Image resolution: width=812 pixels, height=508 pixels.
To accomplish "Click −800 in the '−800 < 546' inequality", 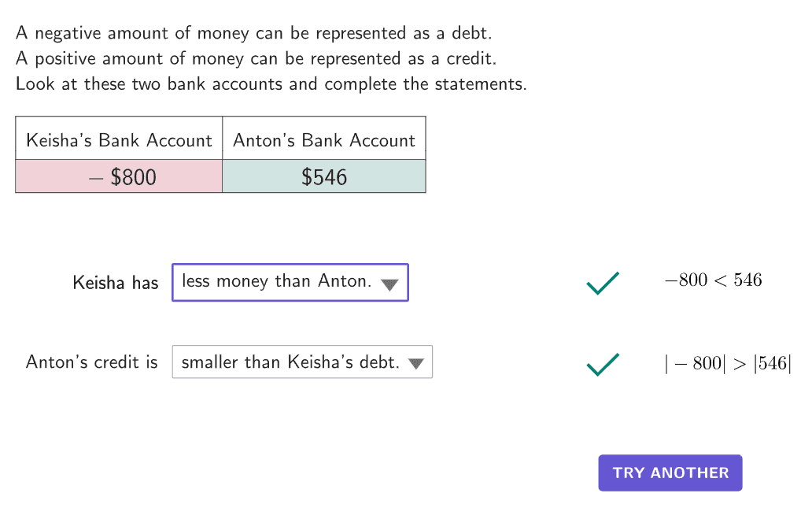I will tap(685, 281).
